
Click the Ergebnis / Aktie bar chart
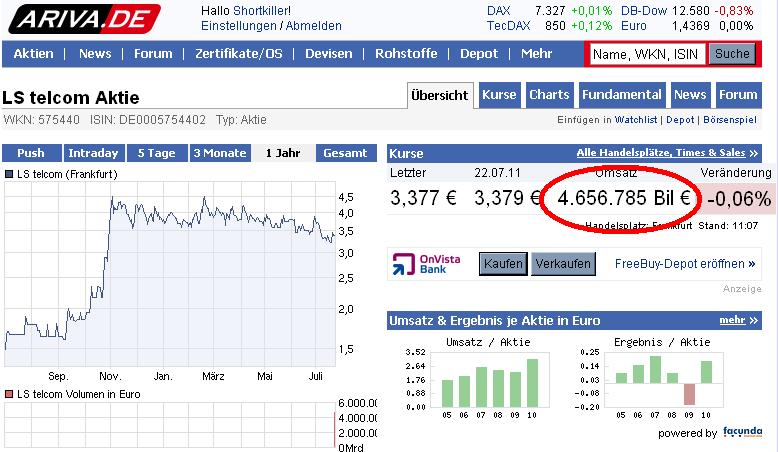(663, 380)
